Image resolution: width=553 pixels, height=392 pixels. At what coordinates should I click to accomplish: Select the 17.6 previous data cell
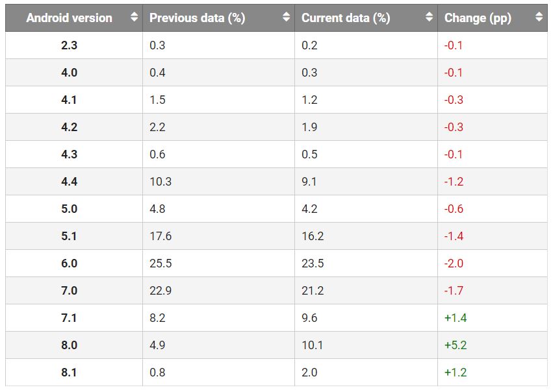pyautogui.click(x=161, y=236)
